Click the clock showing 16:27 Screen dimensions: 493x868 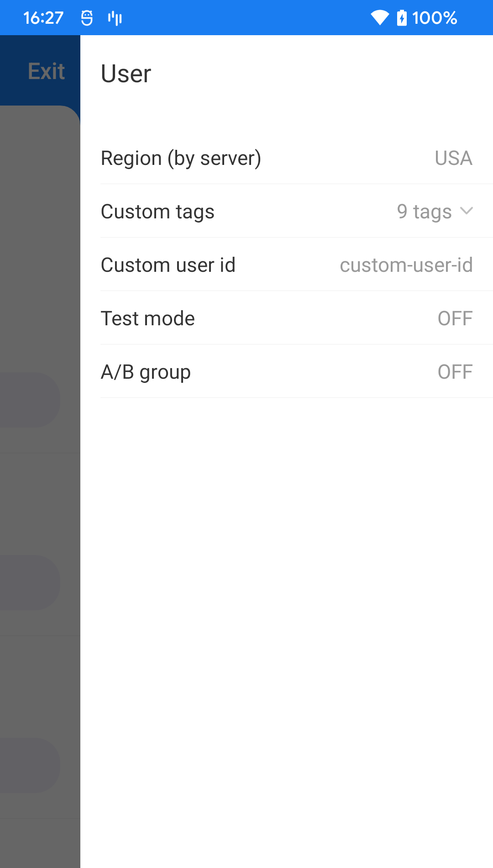click(x=43, y=17)
